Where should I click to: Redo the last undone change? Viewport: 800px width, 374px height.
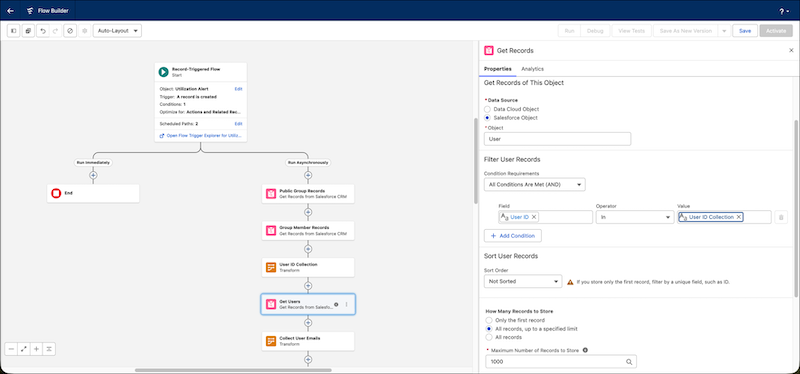[x=56, y=31]
